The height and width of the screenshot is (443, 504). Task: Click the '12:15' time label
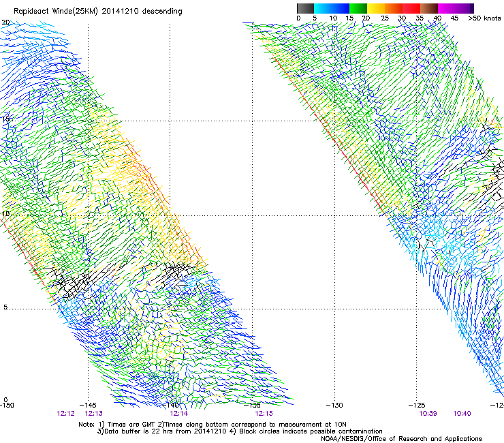point(264,414)
